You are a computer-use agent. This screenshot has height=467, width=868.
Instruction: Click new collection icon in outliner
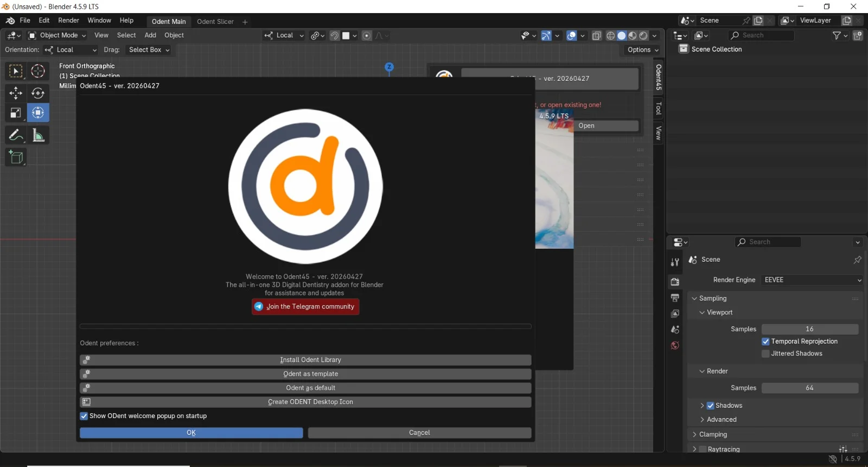coord(858,35)
